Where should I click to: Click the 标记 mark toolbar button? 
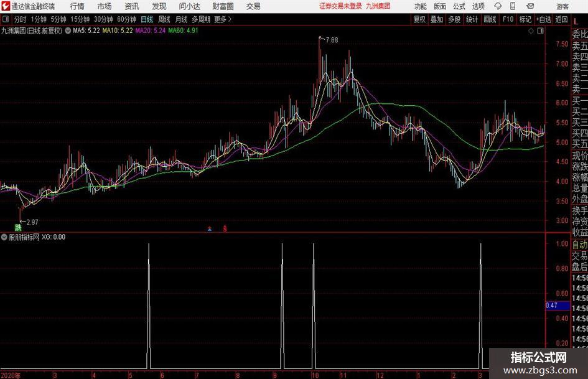[x=525, y=19]
